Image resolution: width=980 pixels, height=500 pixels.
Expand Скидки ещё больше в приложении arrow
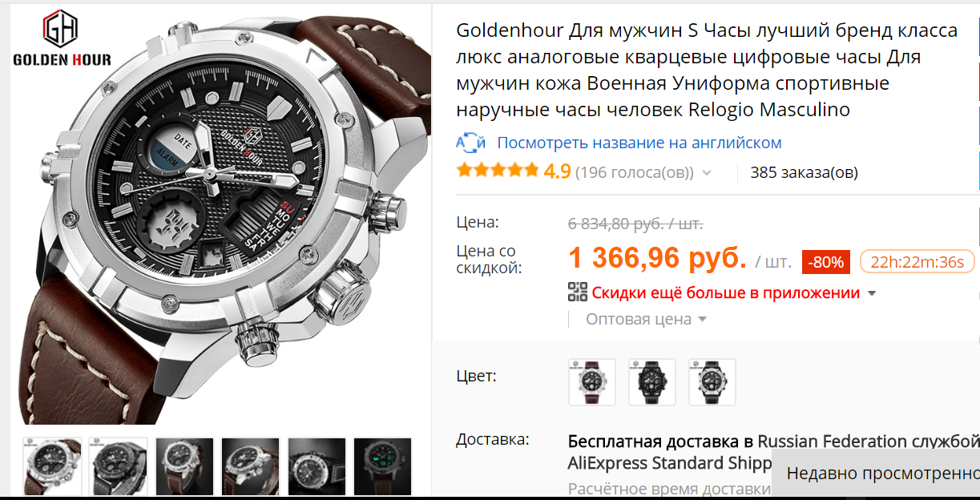[x=872, y=293]
